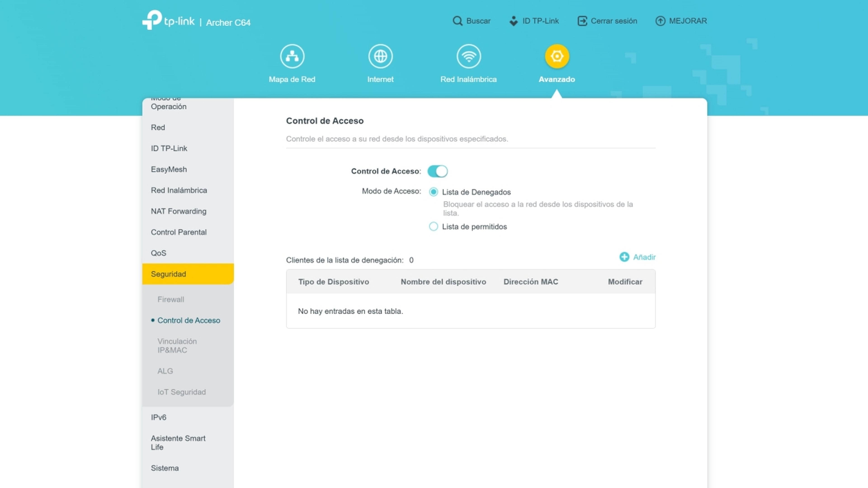Image resolution: width=868 pixels, height=488 pixels.
Task: Open the NAT Forwarding section
Action: (179, 211)
